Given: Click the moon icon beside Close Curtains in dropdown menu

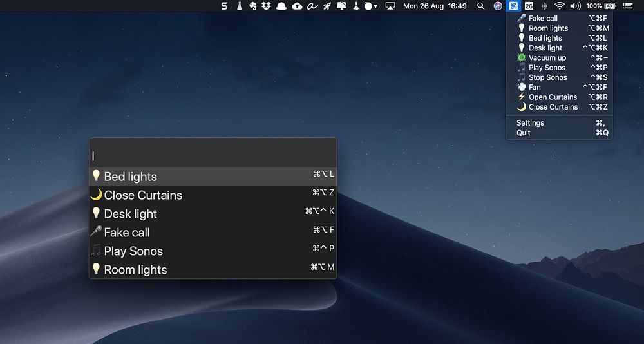Looking at the screenshot, I should coord(522,107).
